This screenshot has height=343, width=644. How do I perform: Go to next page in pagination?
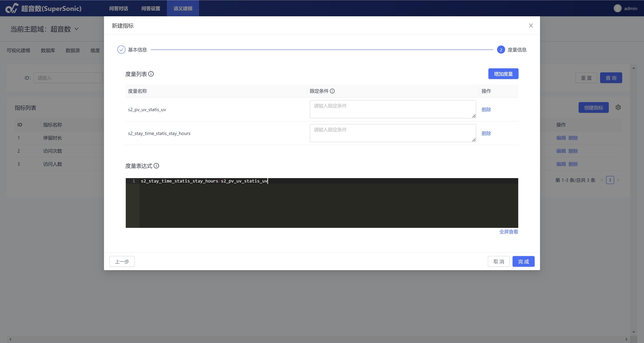(618, 180)
